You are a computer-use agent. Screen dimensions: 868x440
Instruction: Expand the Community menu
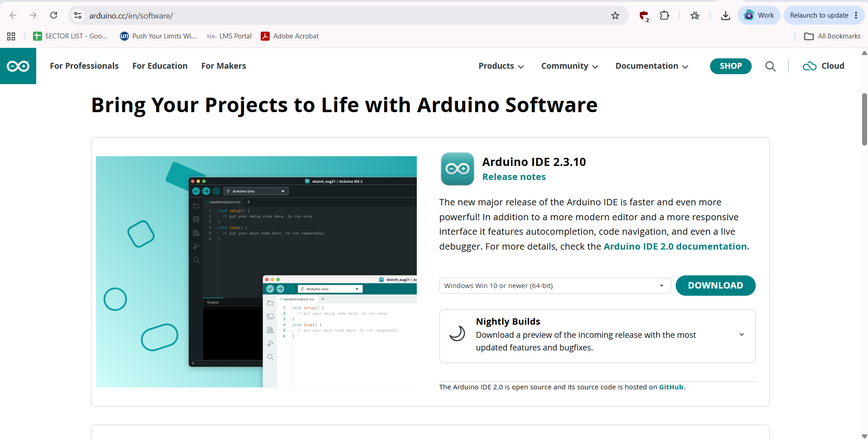coord(569,66)
